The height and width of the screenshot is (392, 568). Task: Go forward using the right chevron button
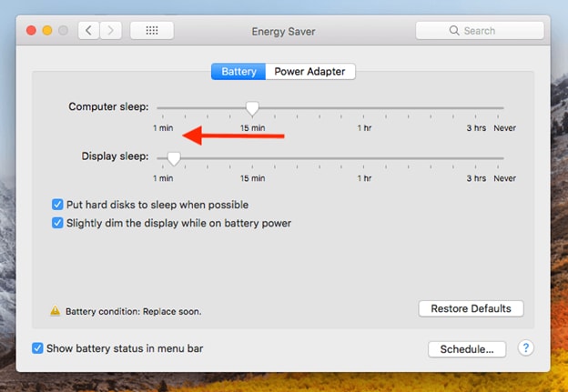click(x=111, y=31)
